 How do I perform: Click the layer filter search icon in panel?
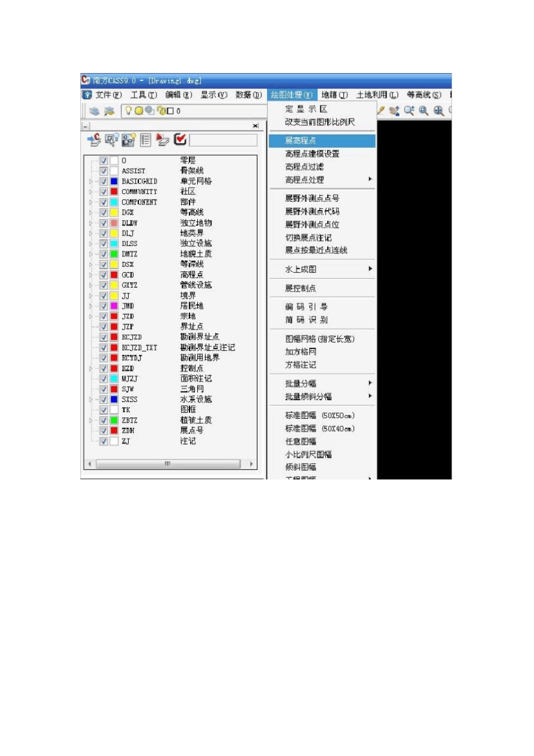112,139
